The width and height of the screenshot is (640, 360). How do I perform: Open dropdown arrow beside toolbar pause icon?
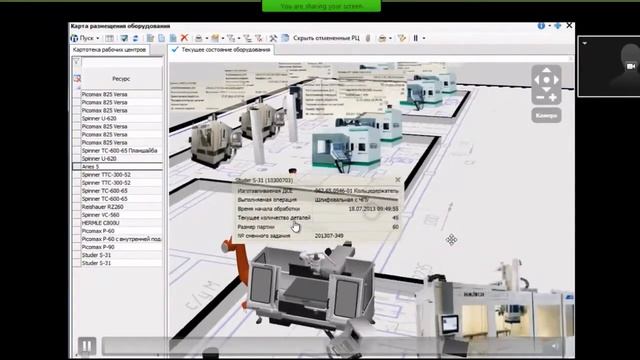(424, 38)
